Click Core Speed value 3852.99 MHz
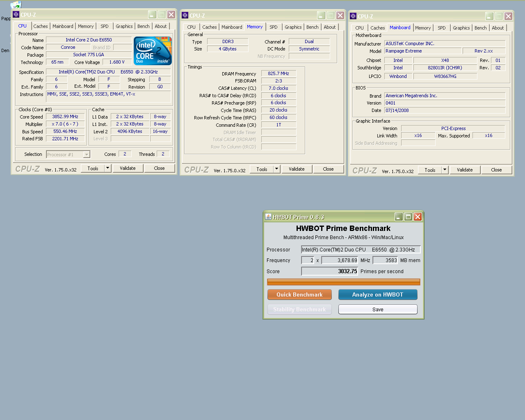The width and height of the screenshot is (525, 420). tap(65, 116)
